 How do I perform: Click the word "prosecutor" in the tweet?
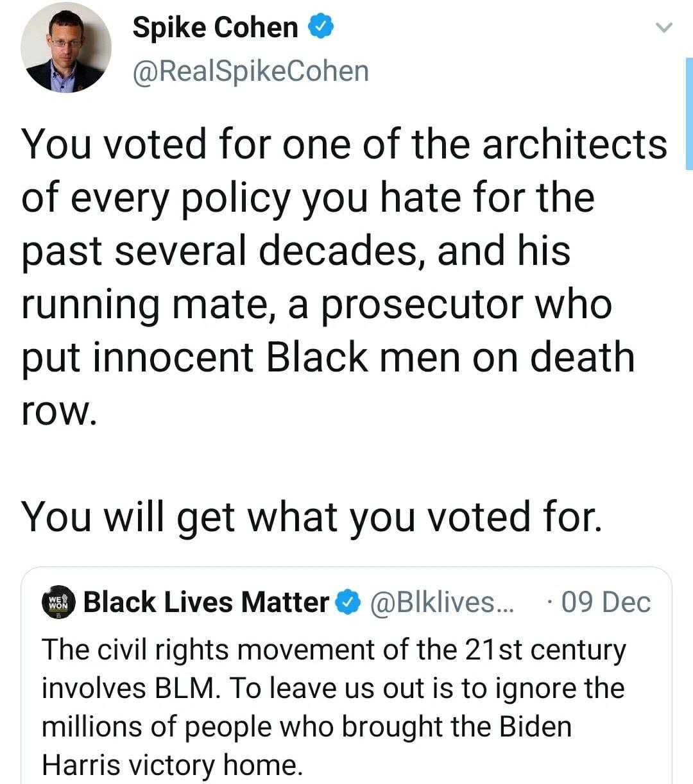(x=422, y=304)
